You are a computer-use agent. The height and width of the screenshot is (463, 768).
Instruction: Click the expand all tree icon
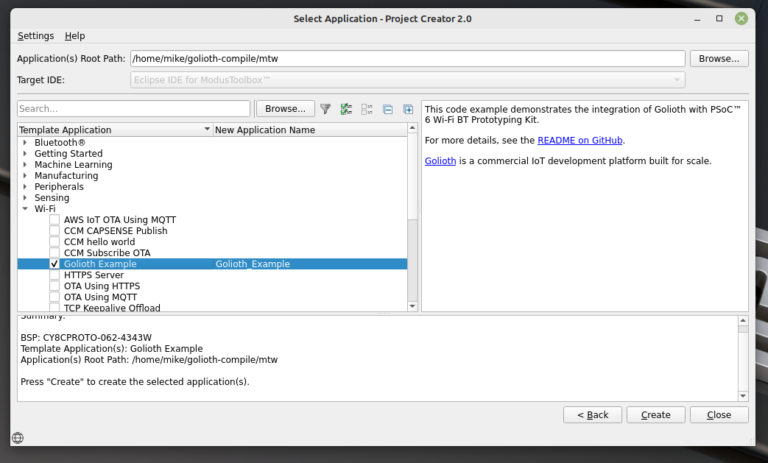pyautogui.click(x=408, y=109)
